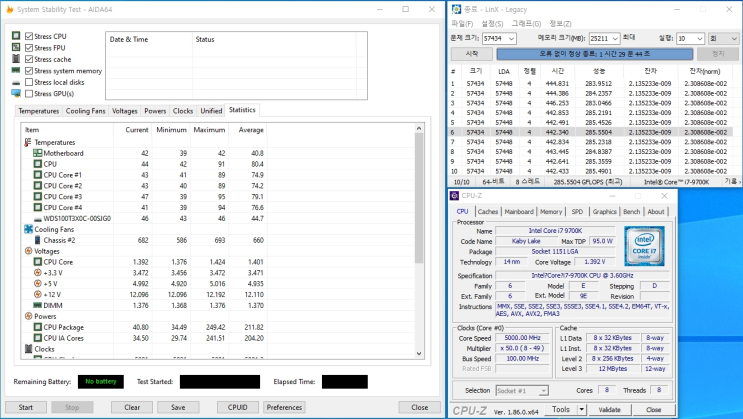Open the CPU-Z Bench tab
Screen dimensions: 743x419
[x=631, y=211]
